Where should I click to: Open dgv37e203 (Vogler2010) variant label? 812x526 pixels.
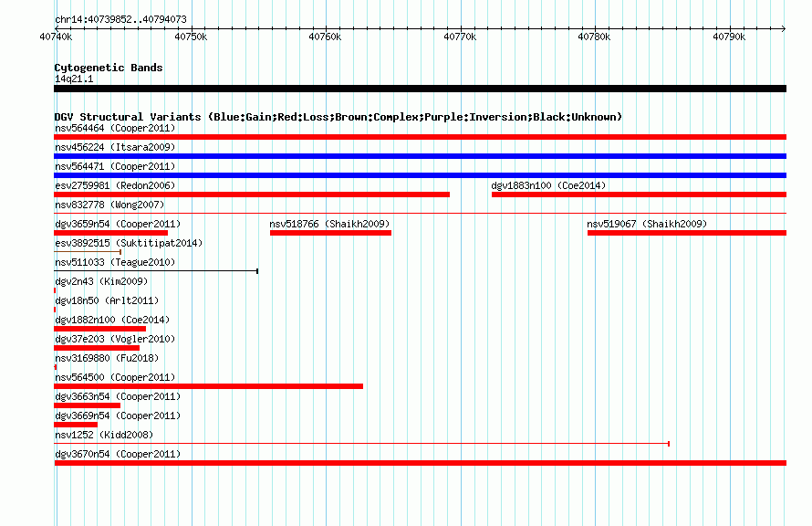(115, 339)
